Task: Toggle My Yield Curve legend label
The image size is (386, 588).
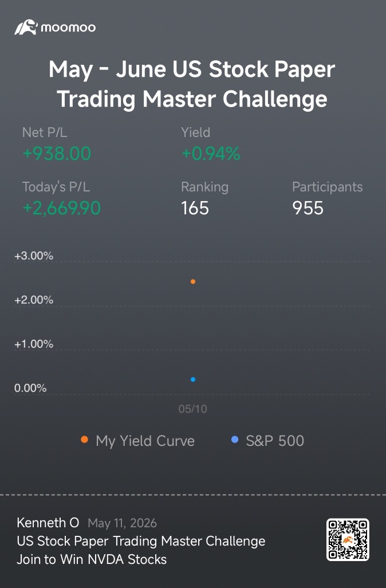Action: (x=145, y=441)
